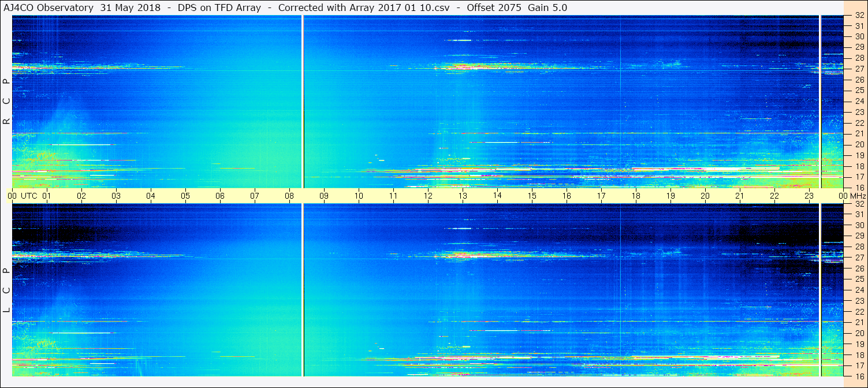Viewport: 868px width, 388px height.
Task: Click the 'LCP' vertical panel label
Action: 6,290
